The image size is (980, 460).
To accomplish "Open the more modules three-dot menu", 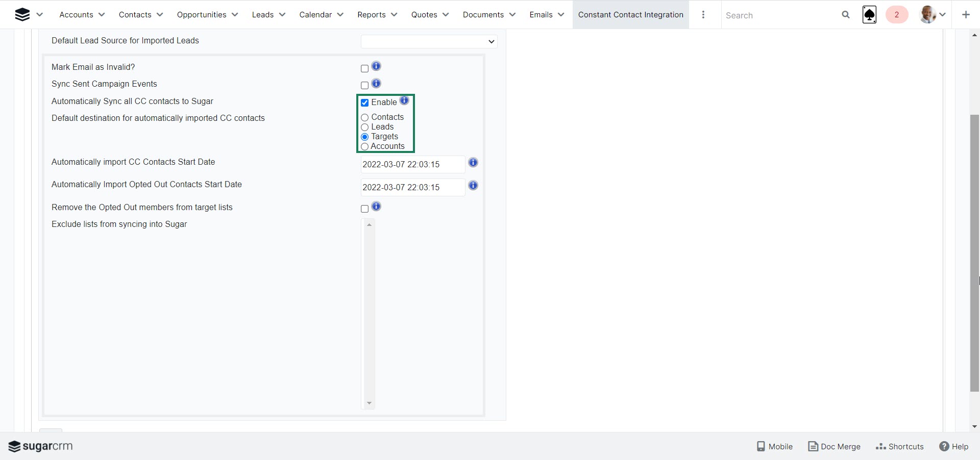I will (x=703, y=15).
